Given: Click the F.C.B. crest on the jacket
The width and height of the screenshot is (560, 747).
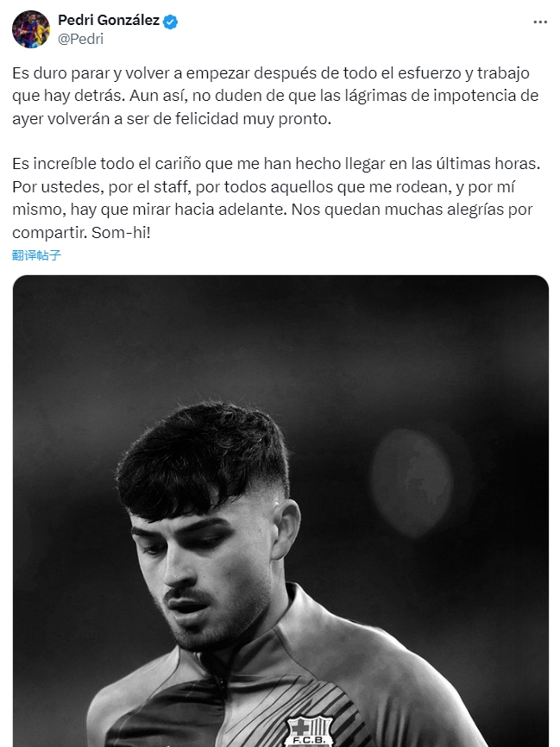Looking at the screenshot, I should point(309,731).
